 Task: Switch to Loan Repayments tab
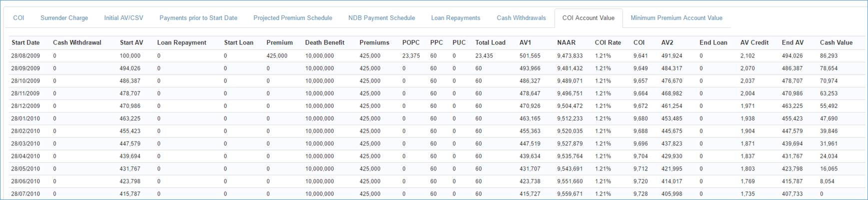[x=455, y=18]
